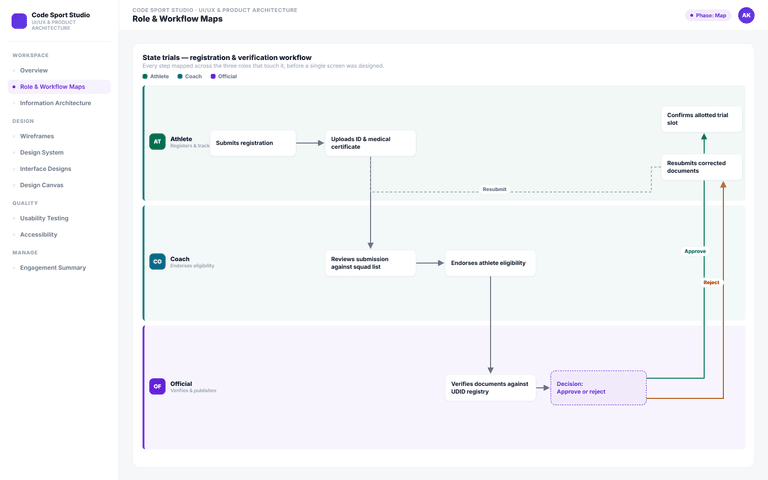Click the Role & Workflow Maps page title
Image resolution: width=768 pixels, height=480 pixels.
tap(177, 19)
